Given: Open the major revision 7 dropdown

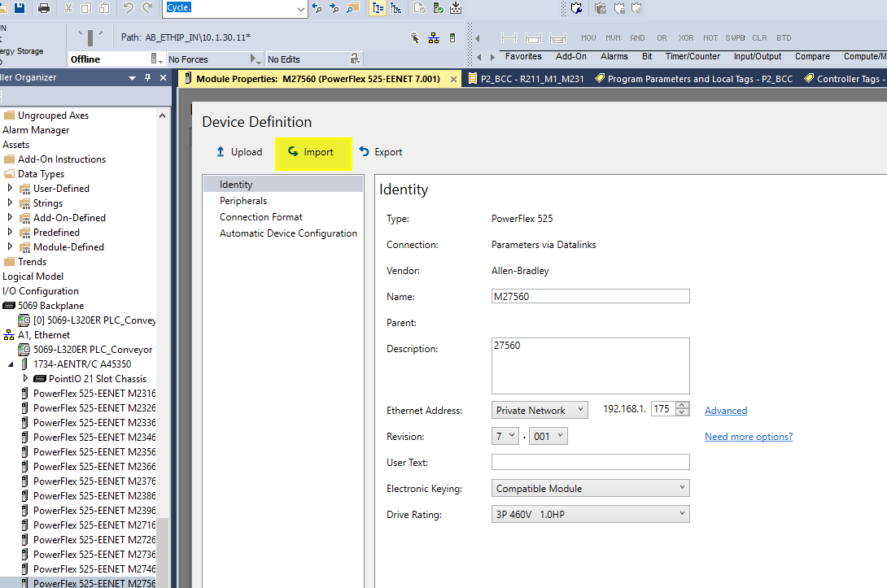Looking at the screenshot, I should click(x=505, y=436).
